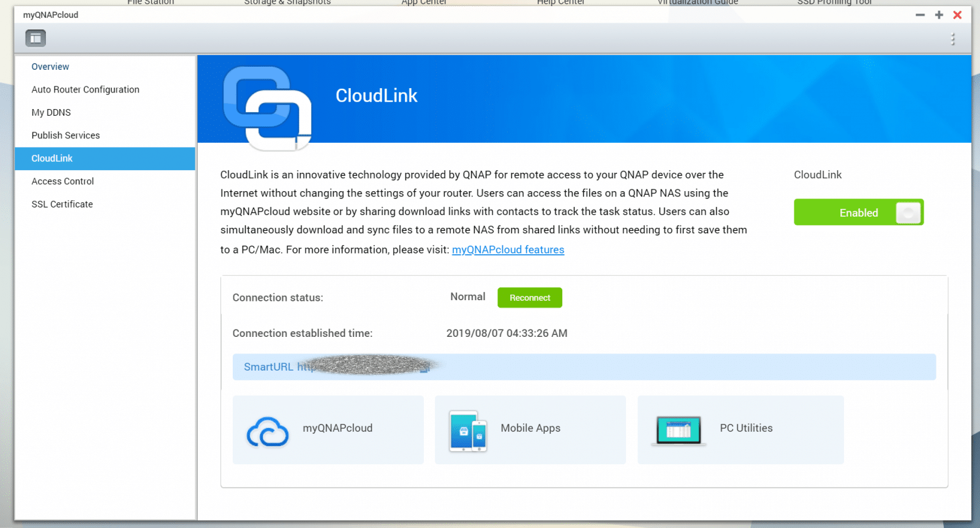Click the 2019/08/07 04:33:26 AM timestamp
Viewport: 980px width, 528px height.
click(507, 333)
